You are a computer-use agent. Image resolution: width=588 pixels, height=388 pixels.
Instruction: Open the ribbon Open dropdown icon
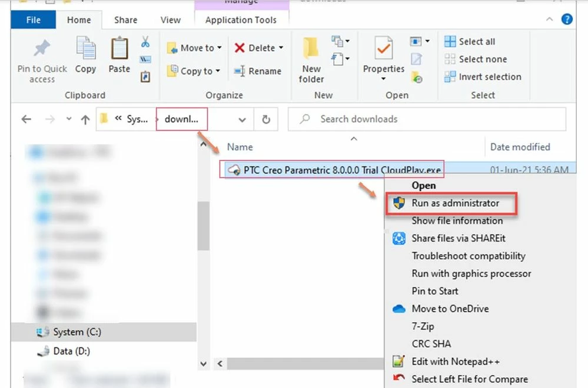(x=420, y=41)
